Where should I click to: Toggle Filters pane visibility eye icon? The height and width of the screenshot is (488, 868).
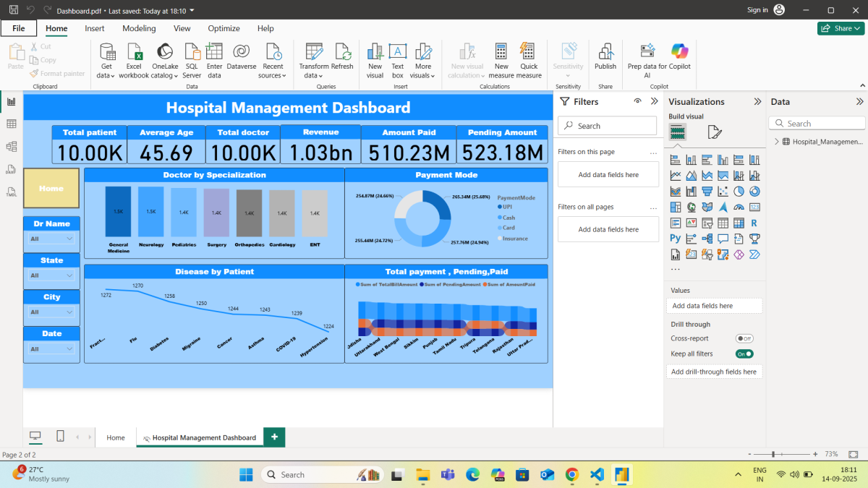click(x=637, y=102)
